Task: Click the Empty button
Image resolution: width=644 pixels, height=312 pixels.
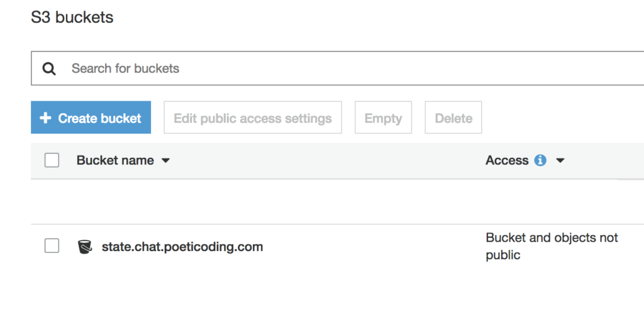Action: (383, 118)
